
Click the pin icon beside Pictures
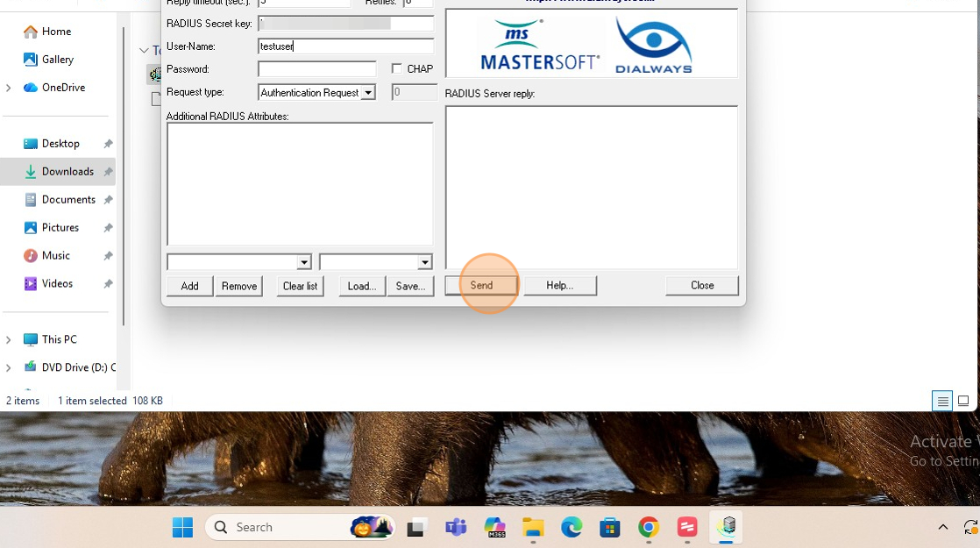108,227
